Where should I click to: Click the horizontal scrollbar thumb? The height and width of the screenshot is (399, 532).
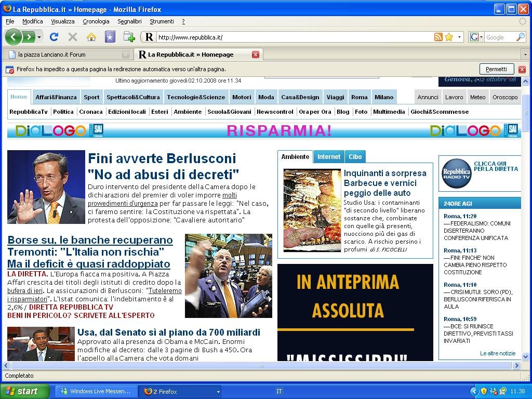click(261, 365)
